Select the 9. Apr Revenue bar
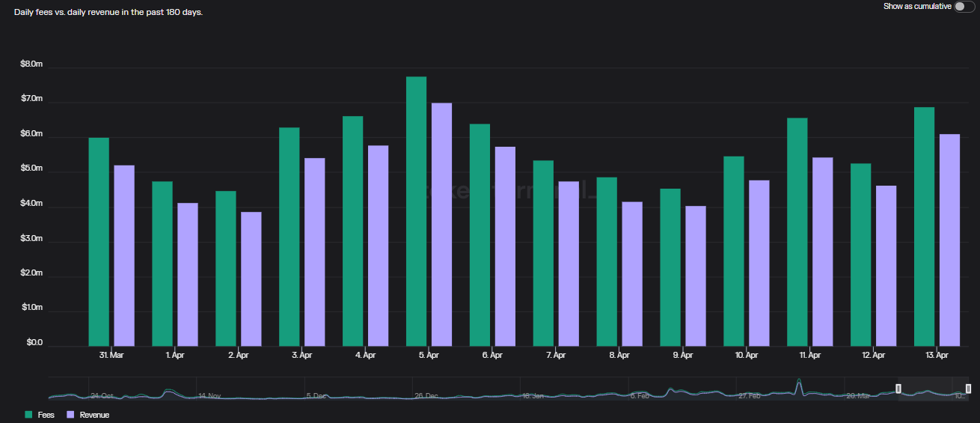Screen dimensions: 980x423 (x=696, y=276)
